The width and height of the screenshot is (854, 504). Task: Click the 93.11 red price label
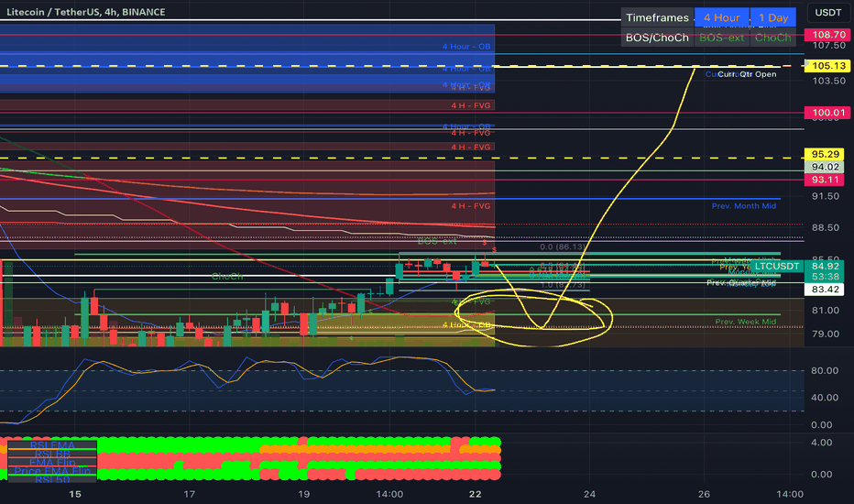click(825, 180)
